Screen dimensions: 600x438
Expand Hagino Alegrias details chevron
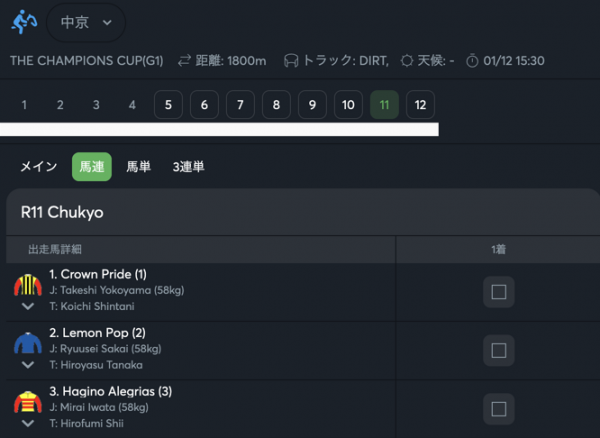click(28, 423)
